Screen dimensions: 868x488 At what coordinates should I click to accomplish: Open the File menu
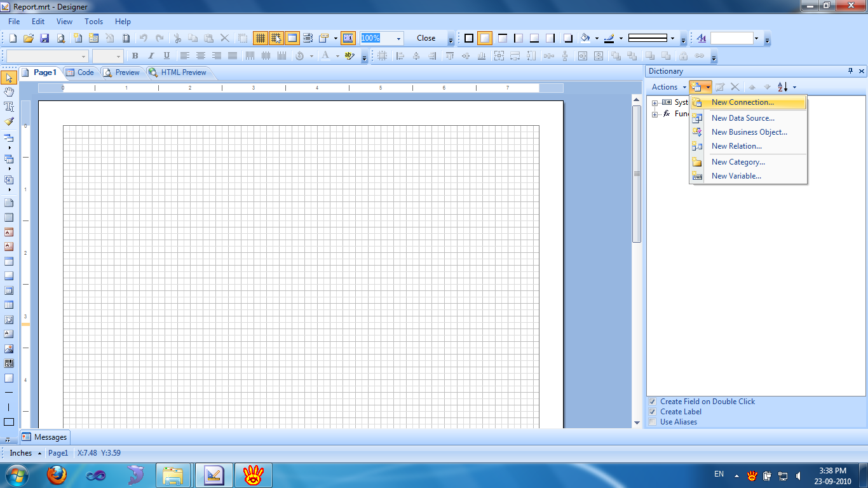(14, 22)
